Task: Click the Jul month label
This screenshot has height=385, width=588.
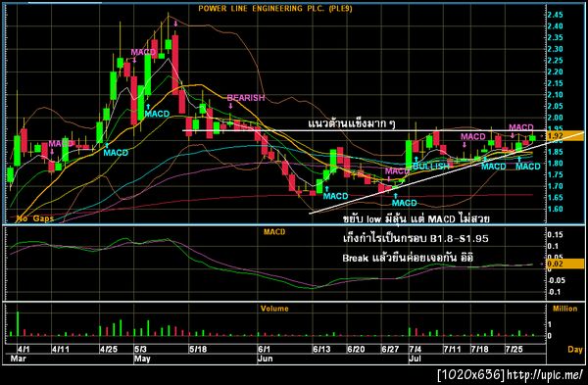Action: tap(415, 359)
